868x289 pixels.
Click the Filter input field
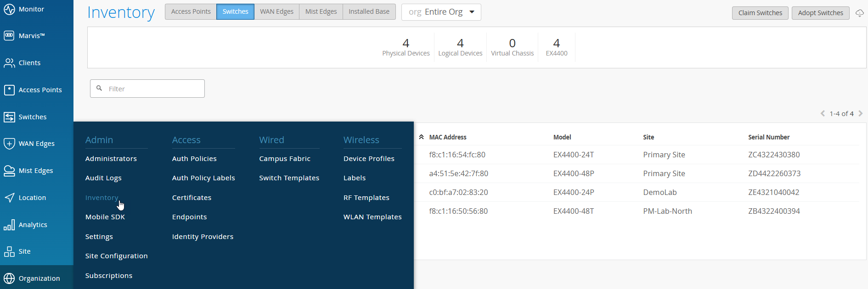[154, 89]
